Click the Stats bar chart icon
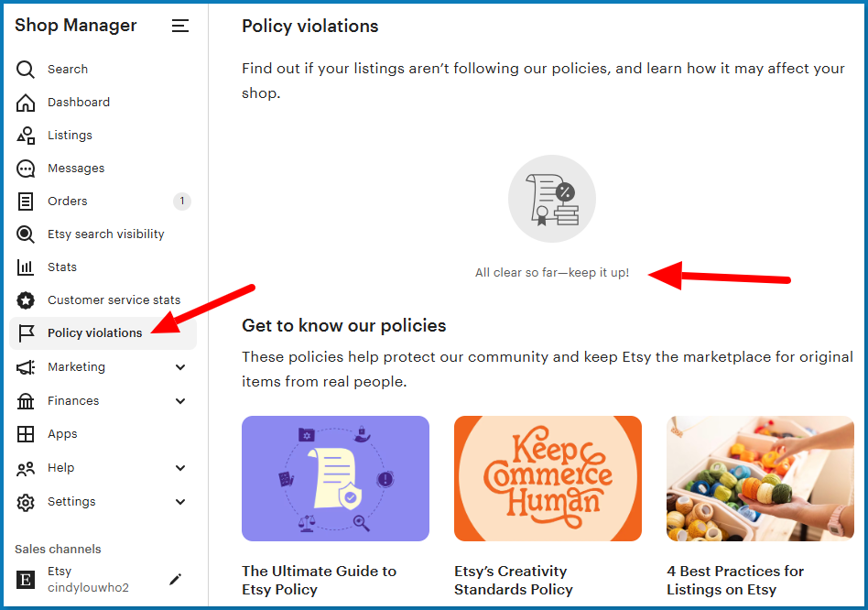The height and width of the screenshot is (610, 868). (x=26, y=267)
